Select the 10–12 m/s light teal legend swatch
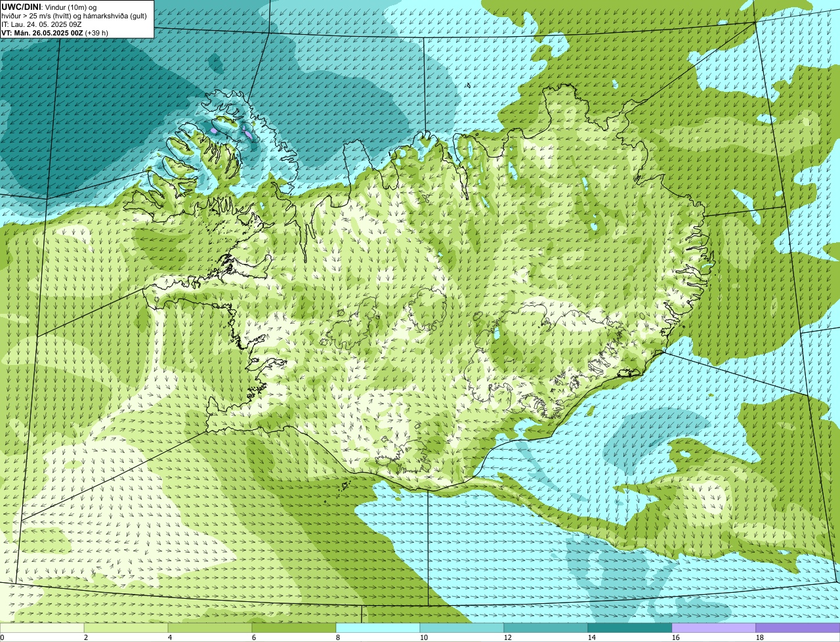The width and height of the screenshot is (840, 642). click(x=462, y=628)
